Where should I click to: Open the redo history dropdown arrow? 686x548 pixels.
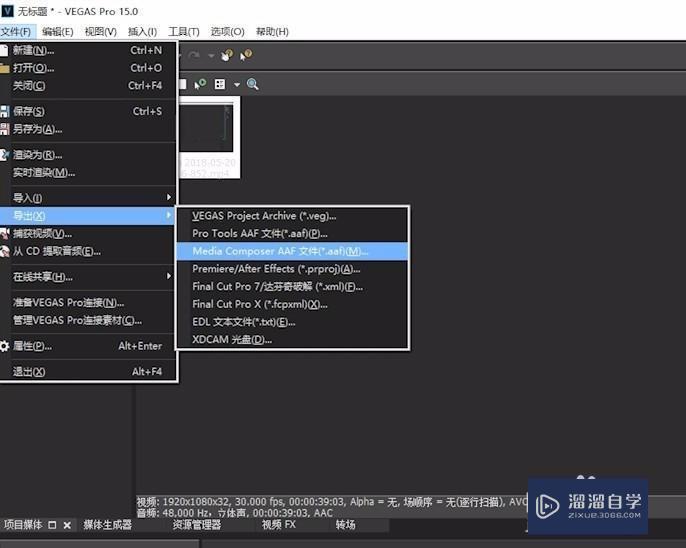pyautogui.click(x=211, y=56)
